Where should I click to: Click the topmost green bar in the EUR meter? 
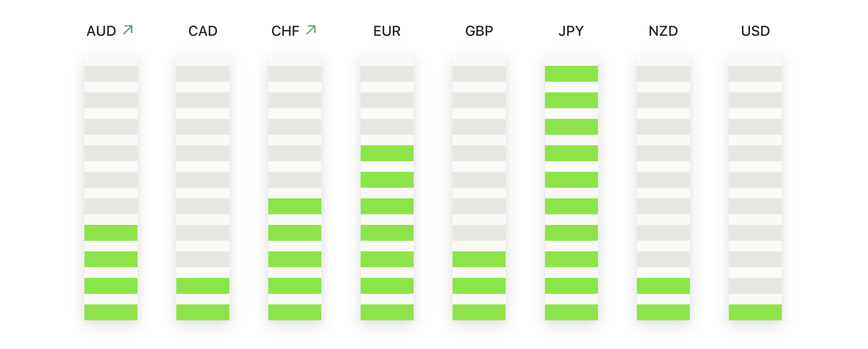tap(387, 153)
